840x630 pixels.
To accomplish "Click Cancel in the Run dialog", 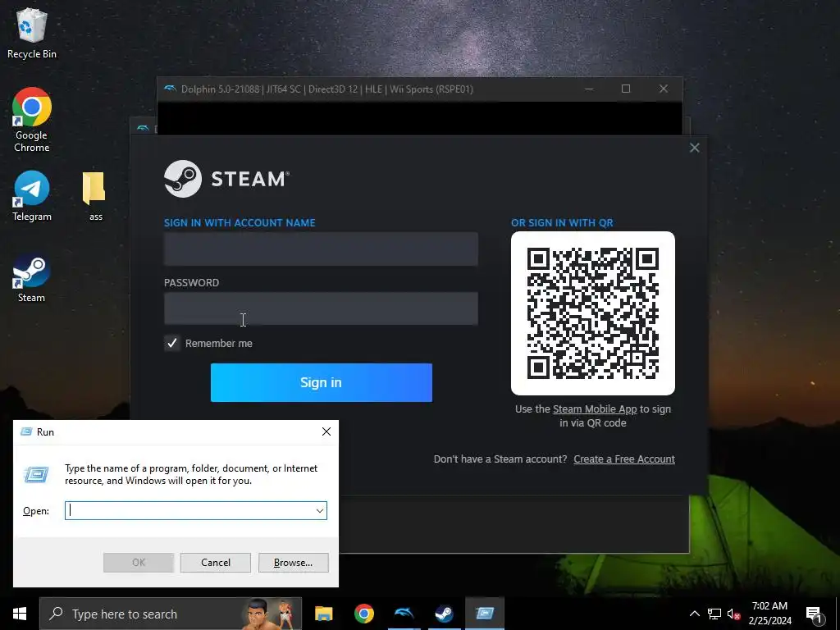I will [x=216, y=563].
